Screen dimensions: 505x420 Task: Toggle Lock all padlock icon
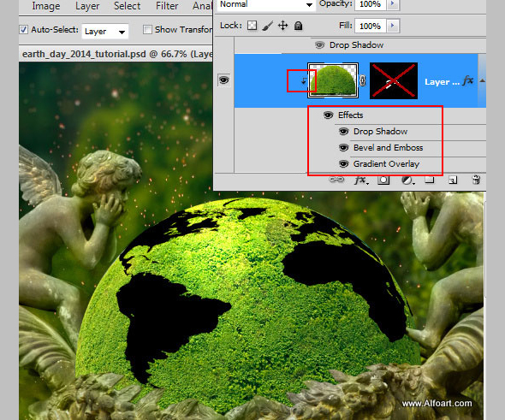(298, 26)
